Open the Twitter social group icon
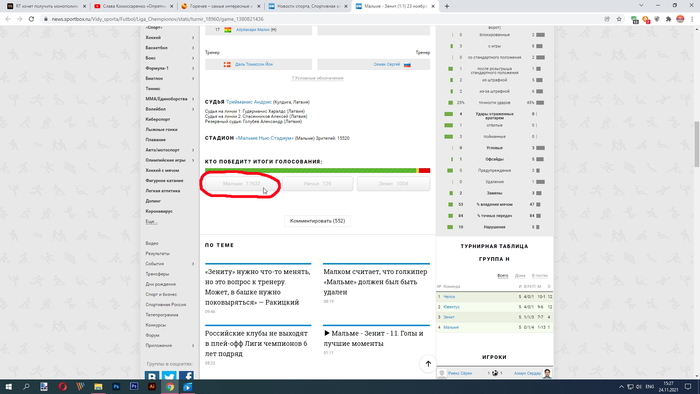This screenshot has width=700, height=394. tap(169, 375)
